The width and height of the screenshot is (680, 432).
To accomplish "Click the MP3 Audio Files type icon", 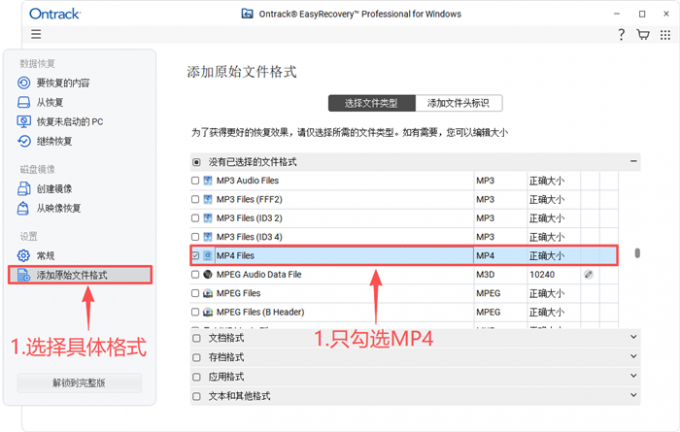I will [208, 180].
